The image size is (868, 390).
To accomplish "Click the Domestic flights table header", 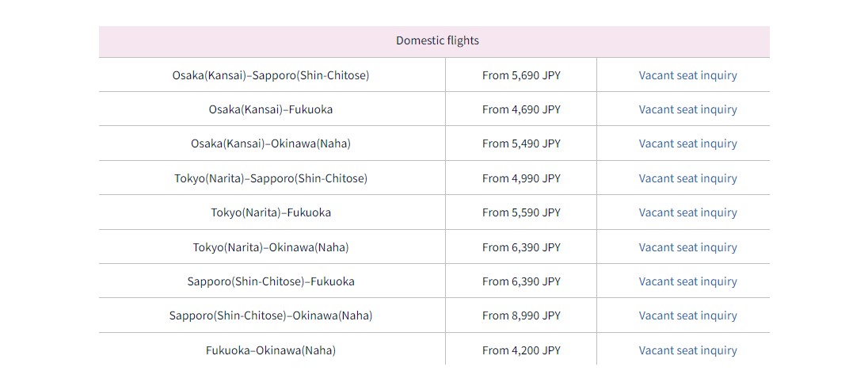I will [x=434, y=41].
